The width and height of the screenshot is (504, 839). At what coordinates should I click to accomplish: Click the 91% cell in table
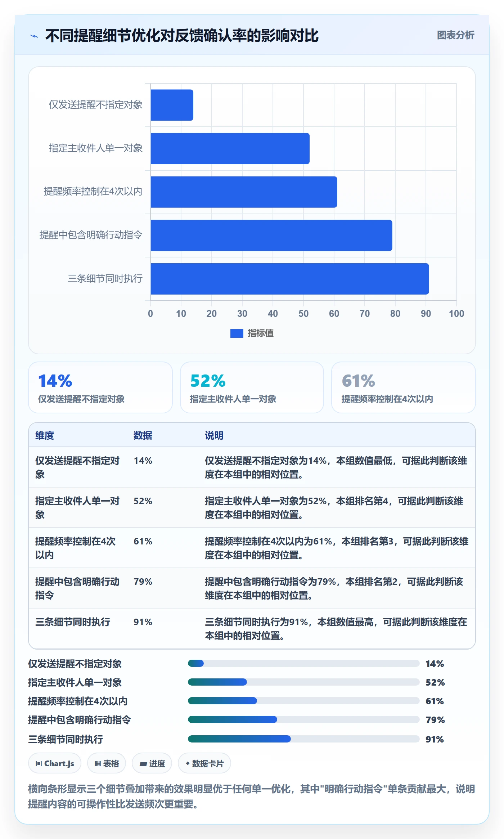(143, 622)
